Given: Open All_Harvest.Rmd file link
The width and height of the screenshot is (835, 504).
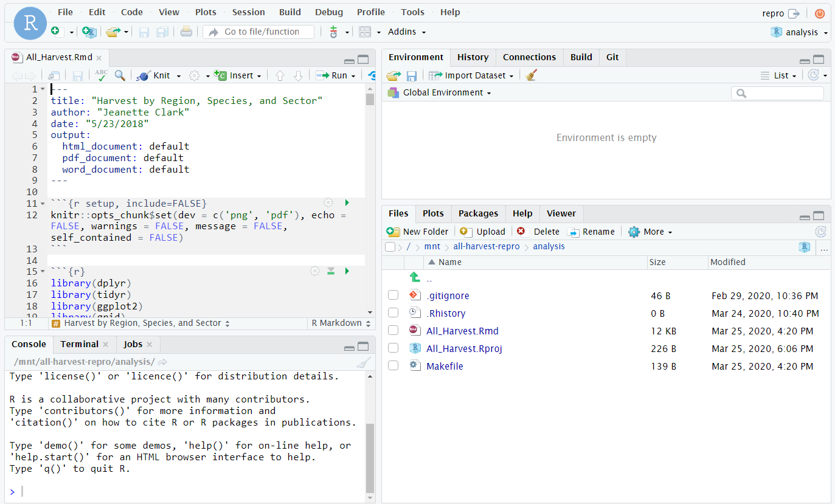Looking at the screenshot, I should [462, 331].
